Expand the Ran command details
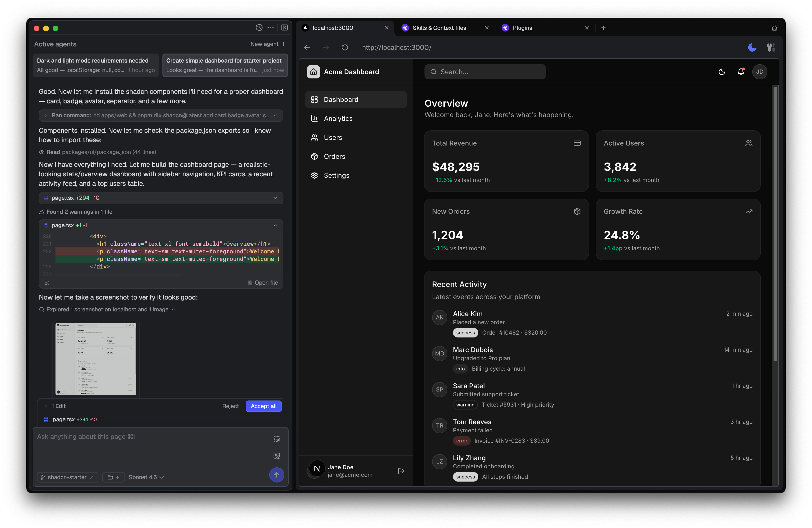This screenshot has height=528, width=812. [x=275, y=116]
